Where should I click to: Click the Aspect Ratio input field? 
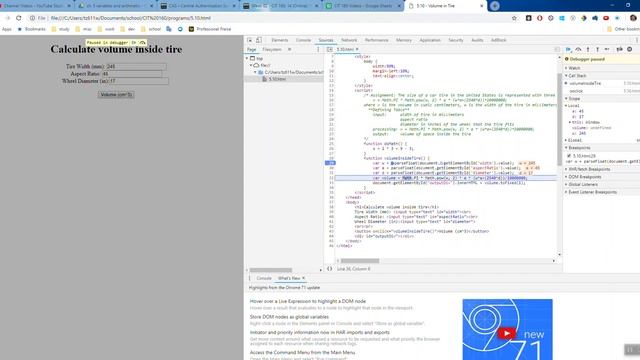tap(131, 73)
